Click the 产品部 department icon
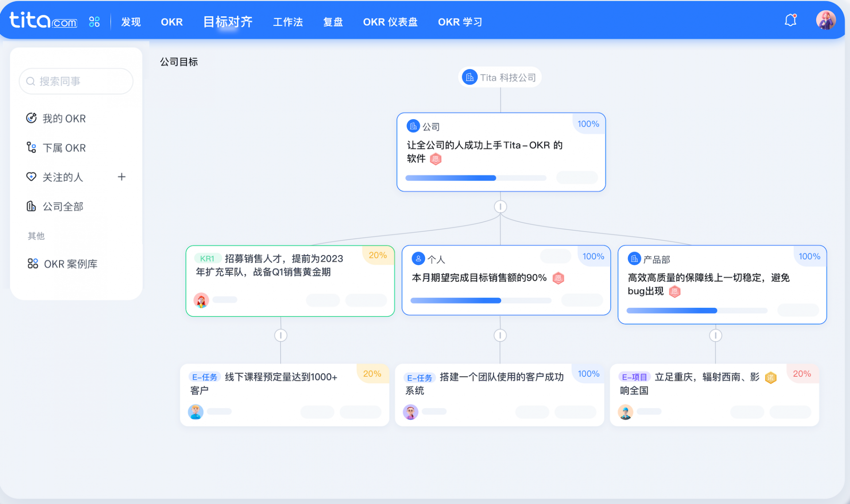 pos(634,258)
